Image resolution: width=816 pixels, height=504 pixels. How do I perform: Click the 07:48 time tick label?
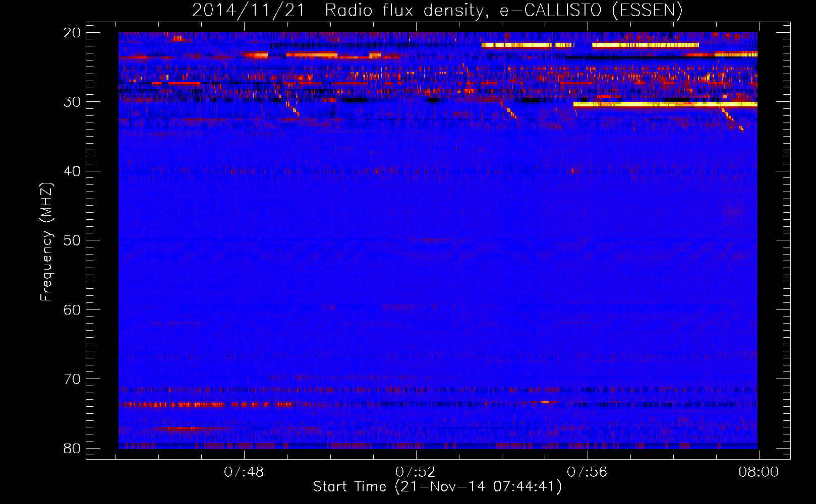(x=244, y=472)
